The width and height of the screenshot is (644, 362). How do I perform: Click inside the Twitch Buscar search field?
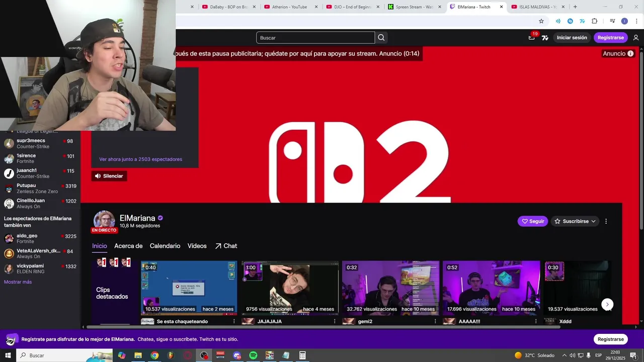(315, 38)
